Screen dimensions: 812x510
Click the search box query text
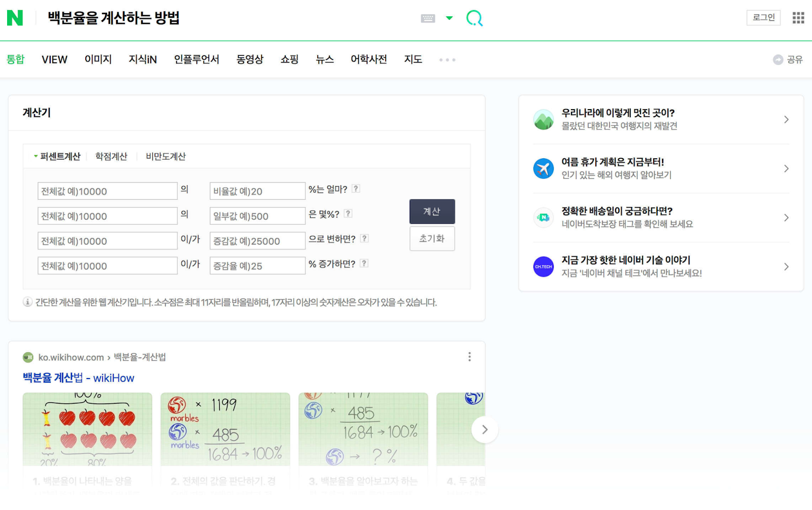click(x=114, y=18)
